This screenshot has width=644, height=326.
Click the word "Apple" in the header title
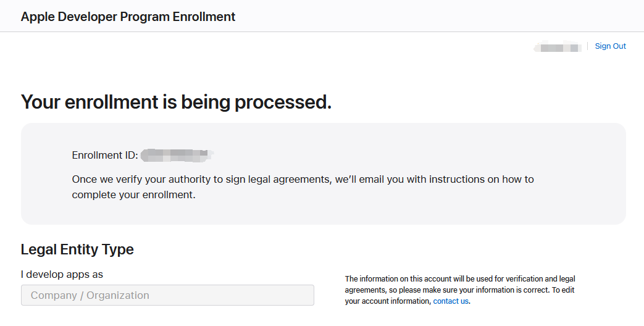click(x=37, y=17)
